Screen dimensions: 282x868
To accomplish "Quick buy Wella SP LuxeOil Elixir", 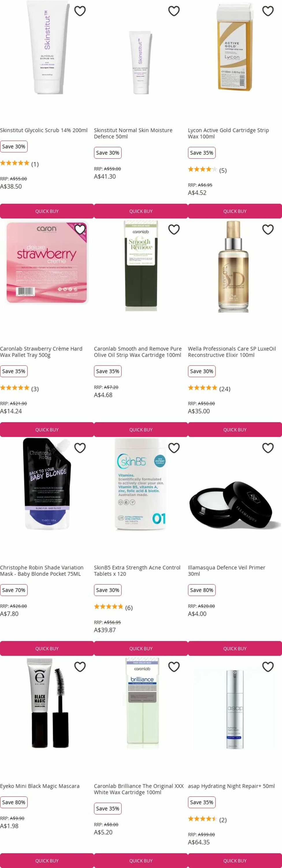I will pos(235,430).
